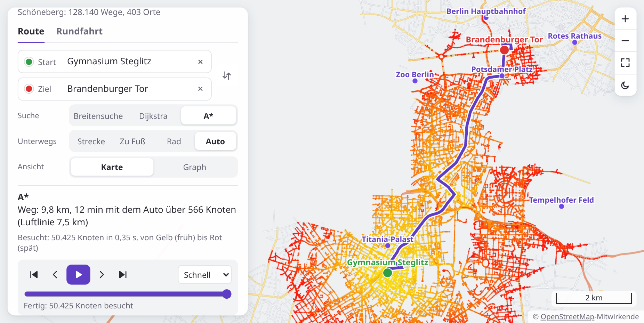The width and height of the screenshot is (644, 323).
Task: Clear the Gymnasium Steglitz start field
Action: point(200,62)
